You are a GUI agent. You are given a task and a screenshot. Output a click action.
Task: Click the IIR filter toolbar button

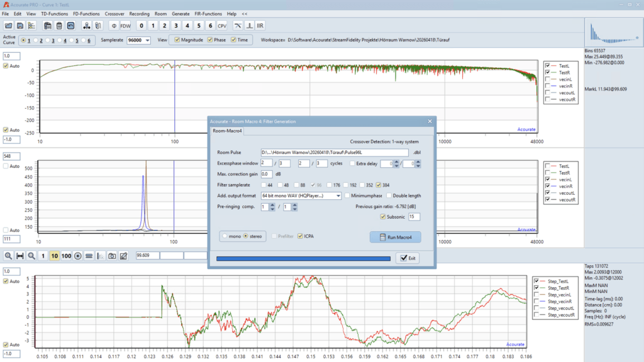260,26
